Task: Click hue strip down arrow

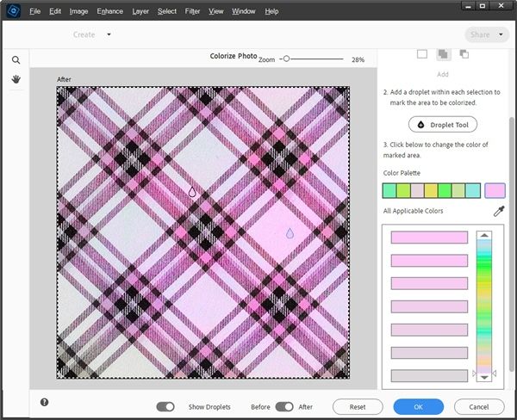Action: click(x=484, y=378)
